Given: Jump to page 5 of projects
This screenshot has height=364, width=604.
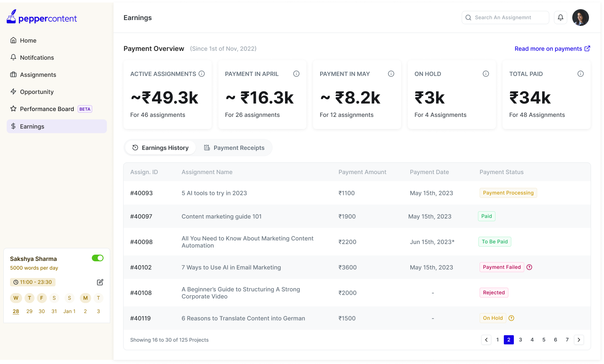Looking at the screenshot, I should click(544, 340).
